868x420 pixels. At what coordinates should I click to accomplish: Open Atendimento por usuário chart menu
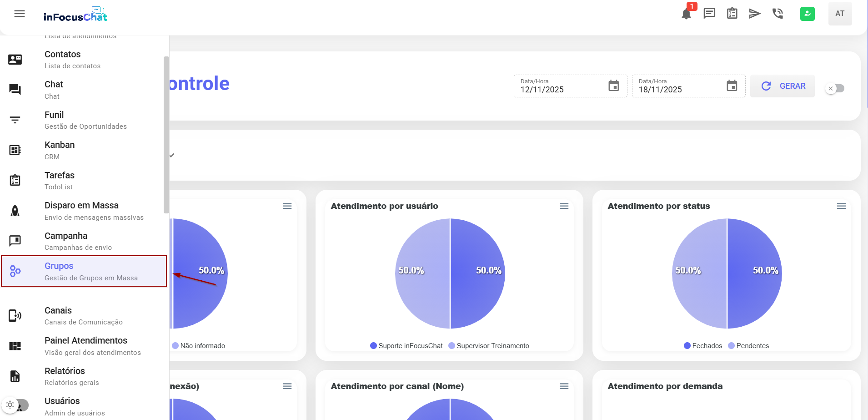pyautogui.click(x=564, y=206)
